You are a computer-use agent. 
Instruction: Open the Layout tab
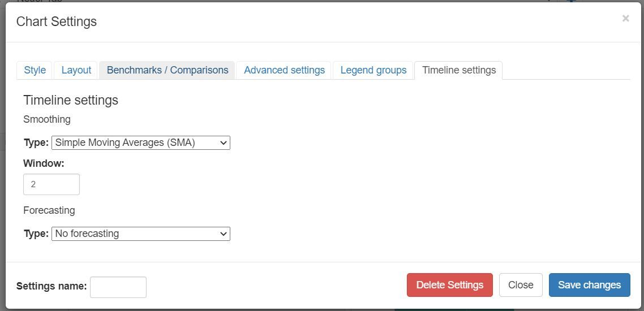pos(76,70)
